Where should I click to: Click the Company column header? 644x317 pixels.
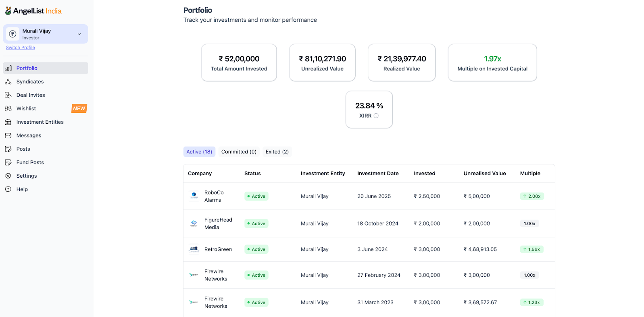point(200,174)
